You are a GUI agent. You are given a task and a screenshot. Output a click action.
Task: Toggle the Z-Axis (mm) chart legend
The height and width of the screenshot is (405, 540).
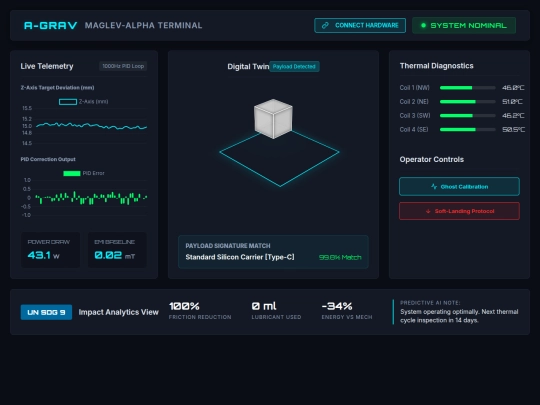pyautogui.click(x=83, y=102)
